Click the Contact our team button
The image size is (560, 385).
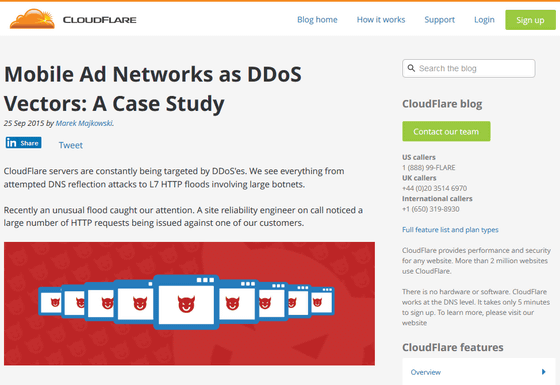point(446,131)
